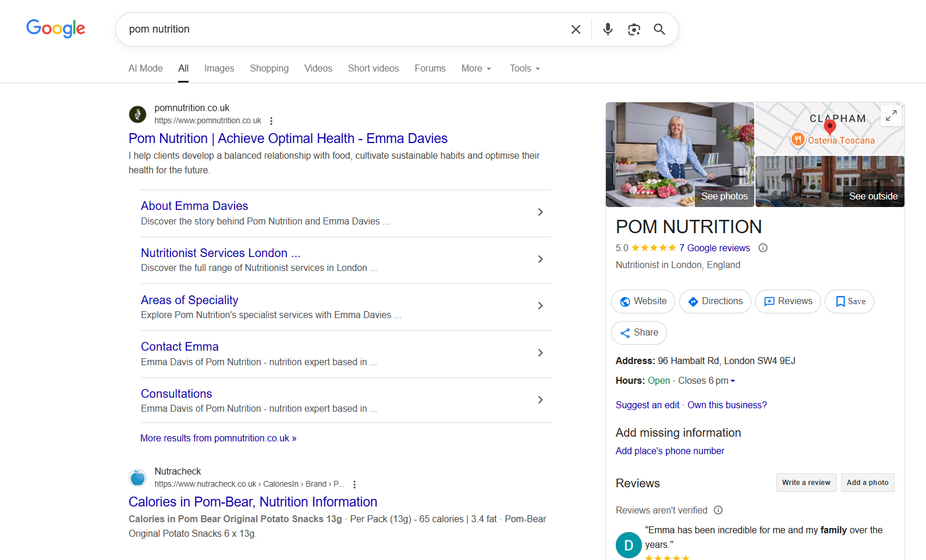Expand the About Emma Davies sitelink chevron

pos(540,212)
